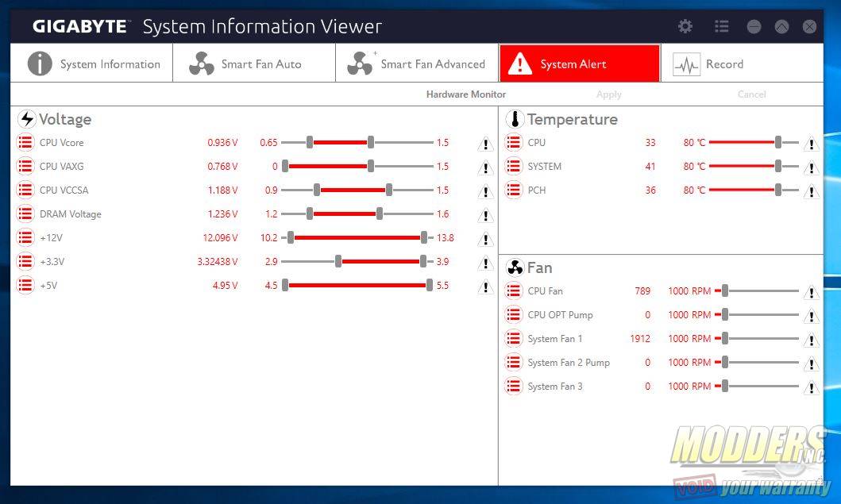841x504 pixels.
Task: Click the +12V reading 12.096 V
Action: point(221,237)
